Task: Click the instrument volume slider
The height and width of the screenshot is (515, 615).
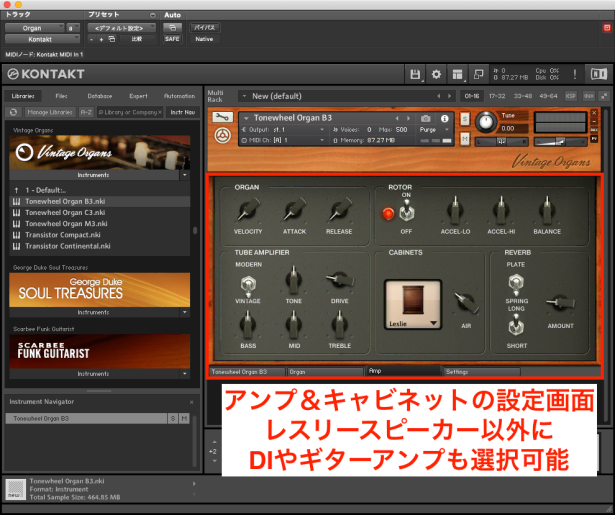Action: point(560,142)
